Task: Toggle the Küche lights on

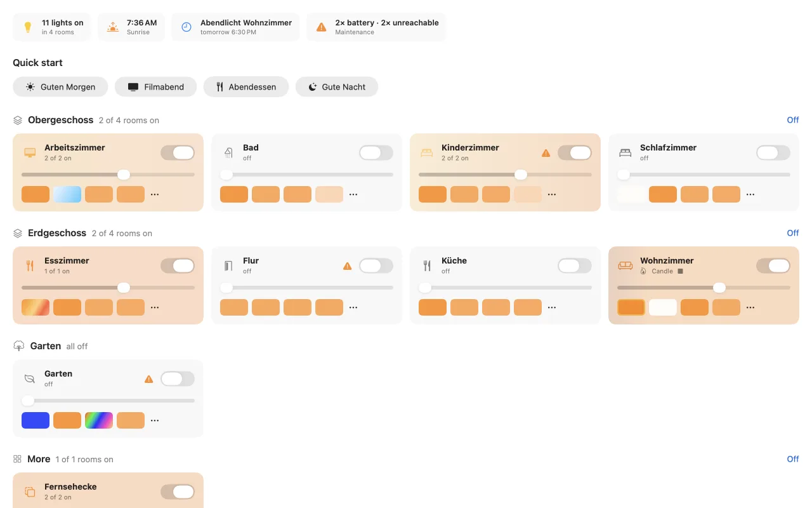Action: (575, 266)
